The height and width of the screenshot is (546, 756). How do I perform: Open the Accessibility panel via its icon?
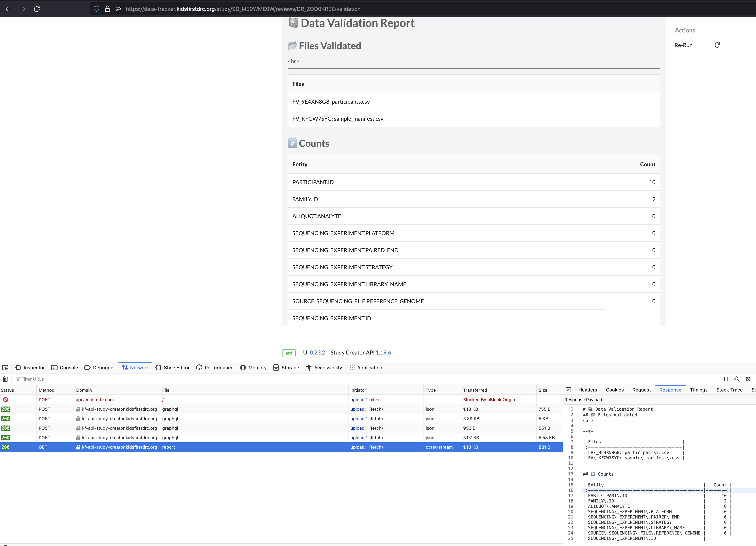point(309,368)
